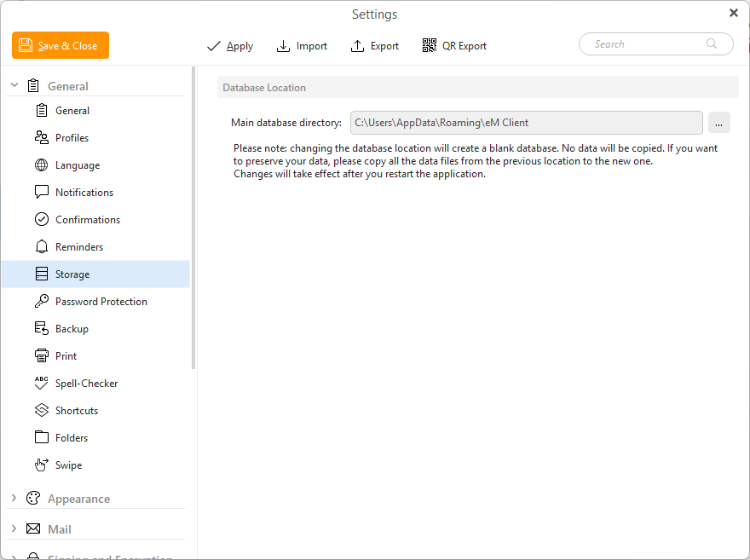Screen dimensions: 750x560
Task: Click the Reminders bell icon
Action: [42, 247]
